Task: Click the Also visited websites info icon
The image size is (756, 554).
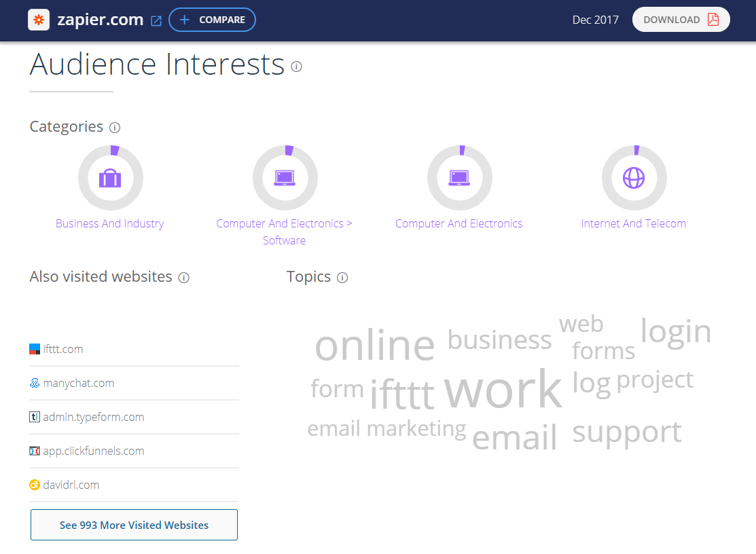Action: [183, 278]
